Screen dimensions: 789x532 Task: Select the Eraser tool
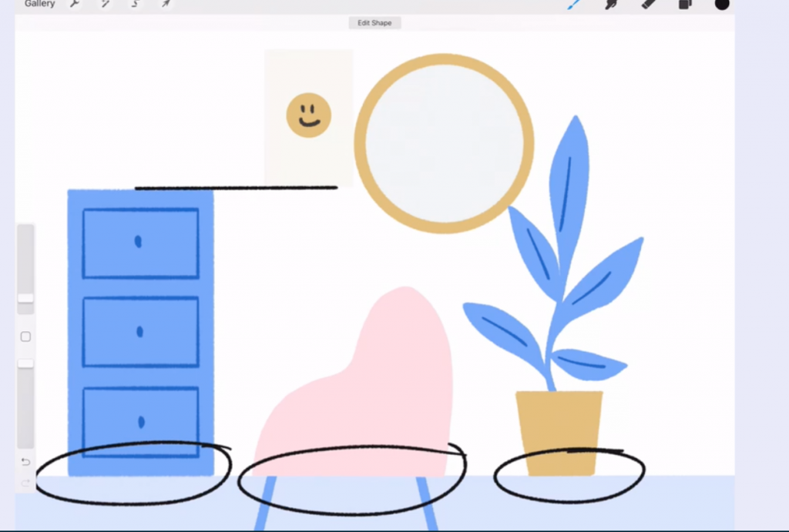click(x=648, y=5)
